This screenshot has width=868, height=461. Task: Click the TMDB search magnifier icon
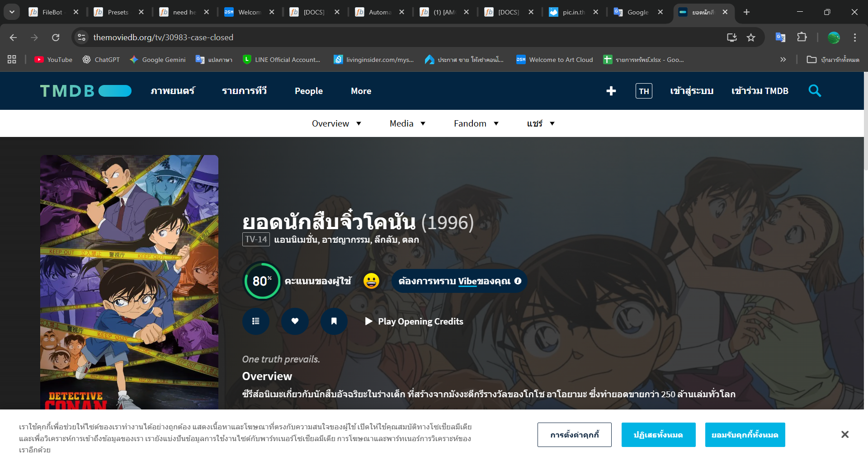point(815,91)
